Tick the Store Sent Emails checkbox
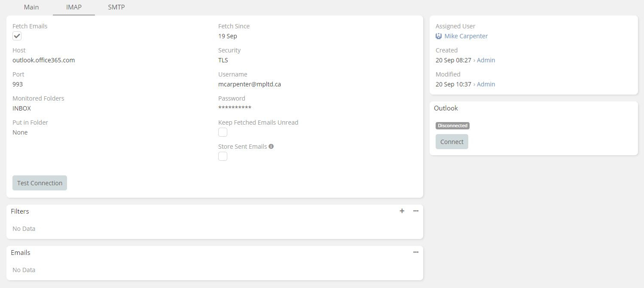The height and width of the screenshot is (288, 644). [223, 156]
